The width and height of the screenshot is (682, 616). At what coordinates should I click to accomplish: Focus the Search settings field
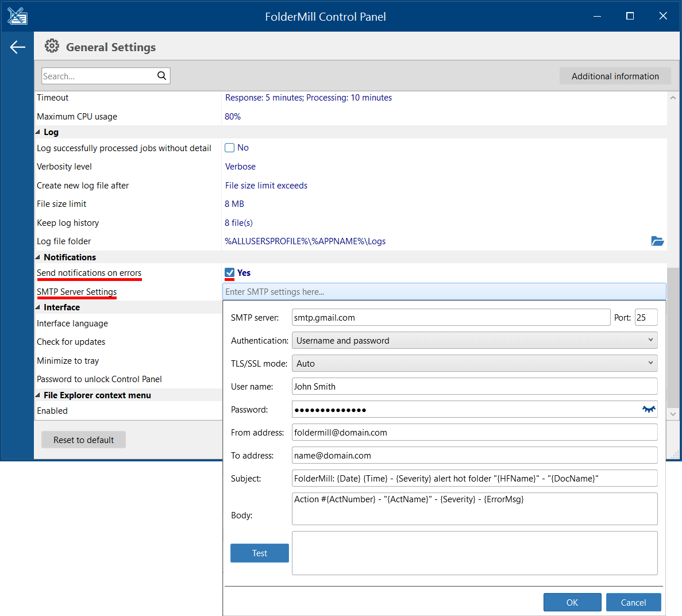pyautogui.click(x=106, y=76)
